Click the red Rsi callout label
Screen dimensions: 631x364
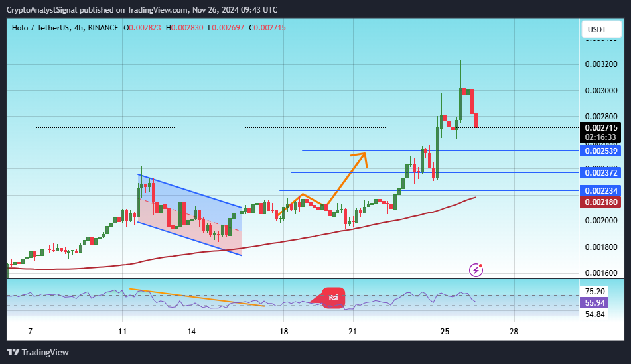pos(333,298)
